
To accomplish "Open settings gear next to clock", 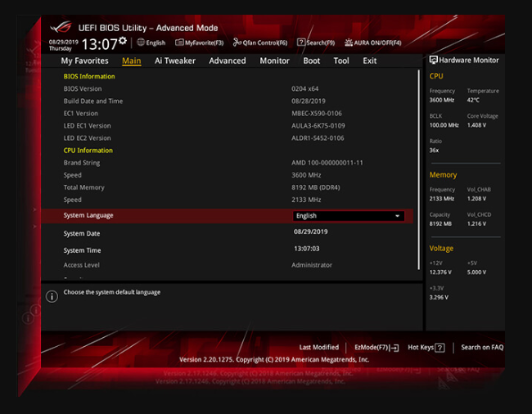I will [x=123, y=41].
